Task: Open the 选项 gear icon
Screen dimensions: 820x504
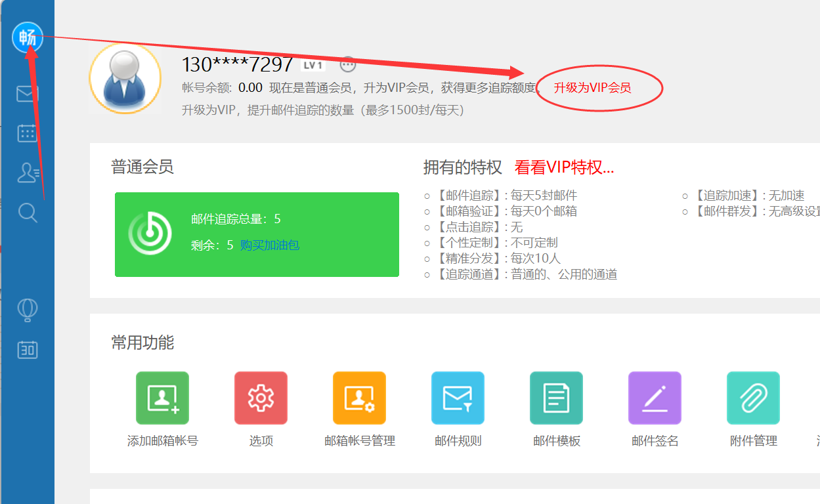Action: 261,398
